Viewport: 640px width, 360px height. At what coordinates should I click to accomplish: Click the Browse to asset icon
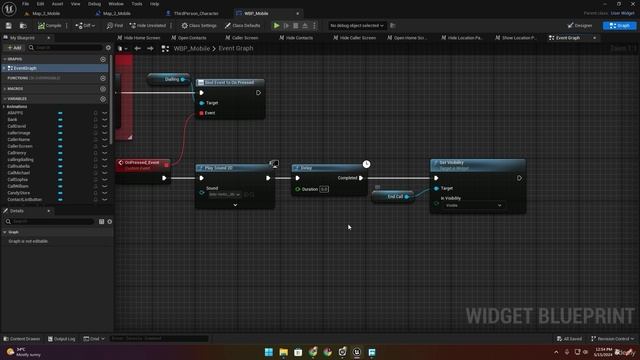(23, 26)
